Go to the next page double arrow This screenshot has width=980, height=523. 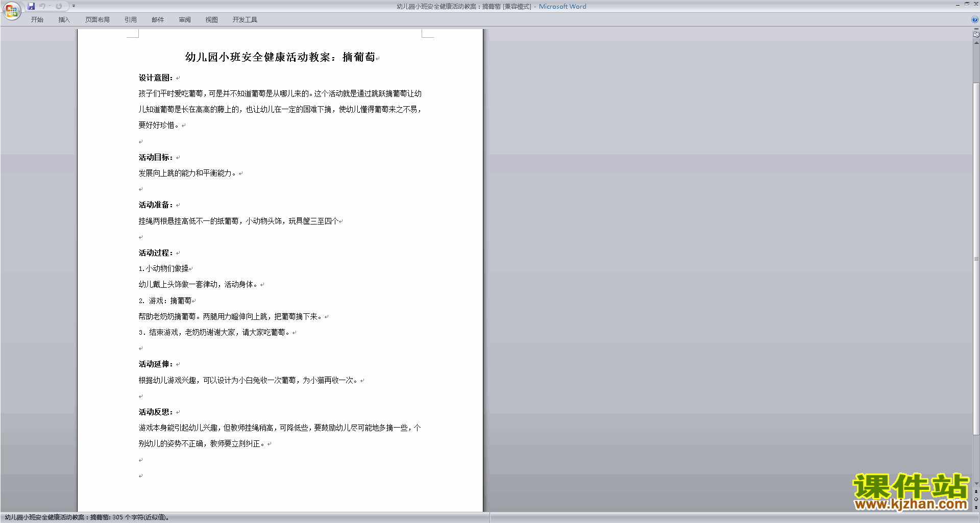pos(976,508)
